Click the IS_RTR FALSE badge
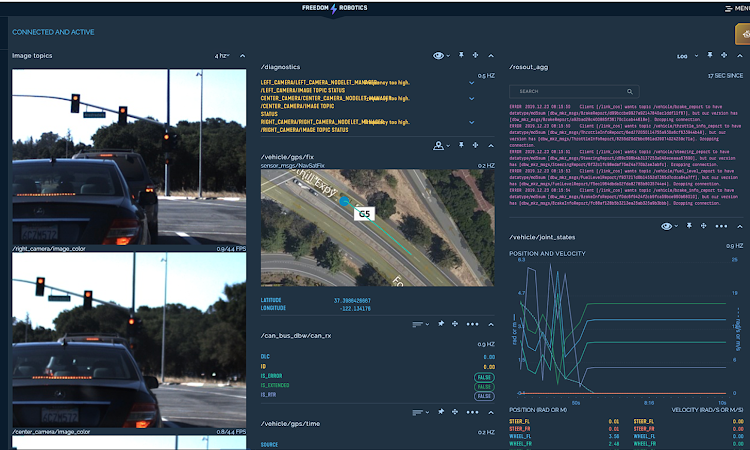This screenshot has width=750, height=450. 484,396
